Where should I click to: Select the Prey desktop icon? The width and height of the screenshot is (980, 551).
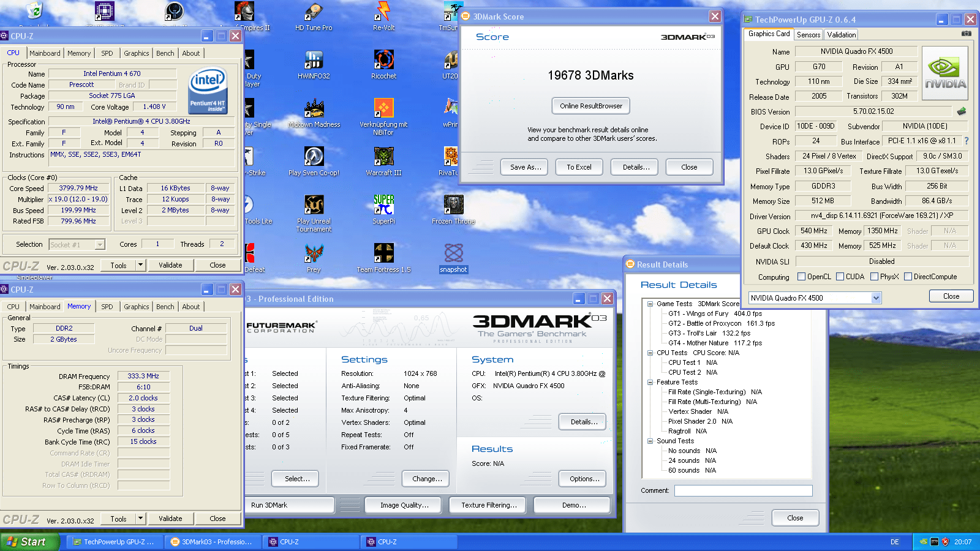pos(314,258)
